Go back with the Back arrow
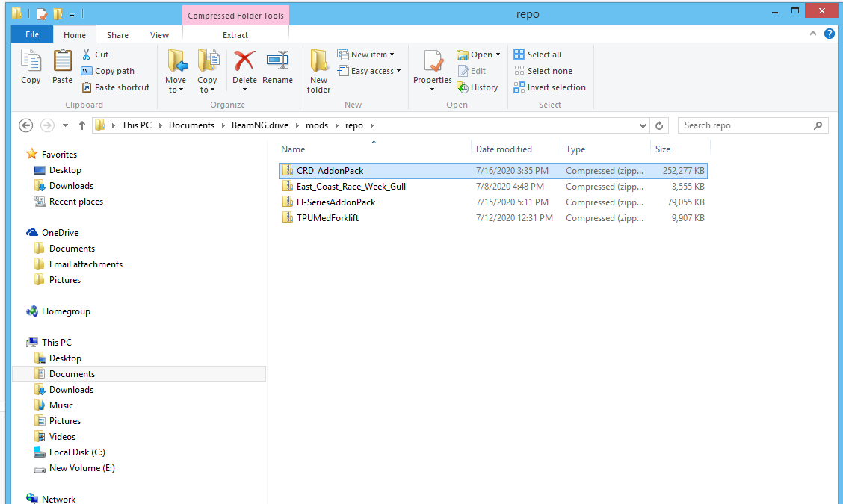This screenshot has width=843, height=504. (26, 125)
